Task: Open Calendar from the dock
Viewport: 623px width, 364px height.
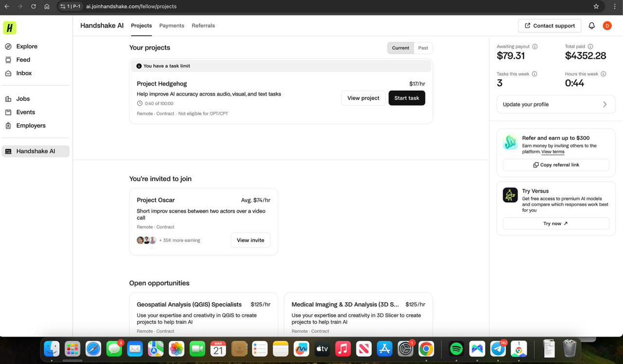Action: (218, 348)
